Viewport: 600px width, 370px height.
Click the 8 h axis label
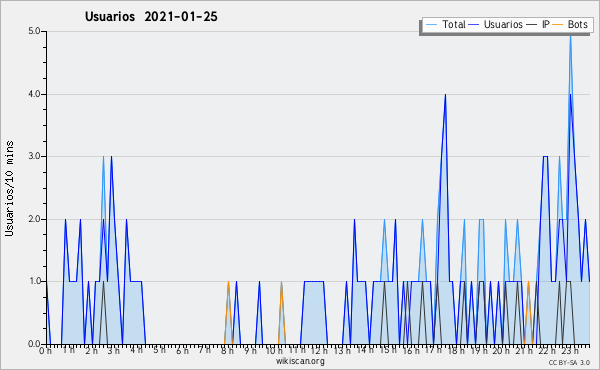click(x=227, y=351)
